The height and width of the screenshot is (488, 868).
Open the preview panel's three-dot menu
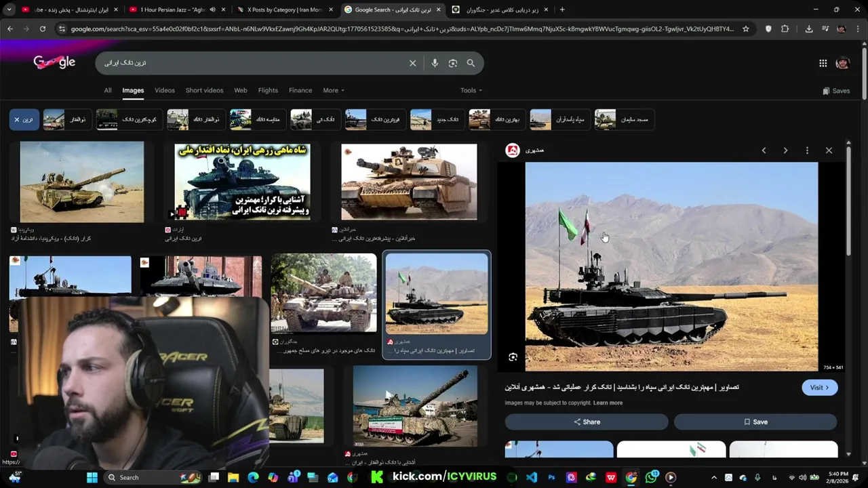click(807, 150)
